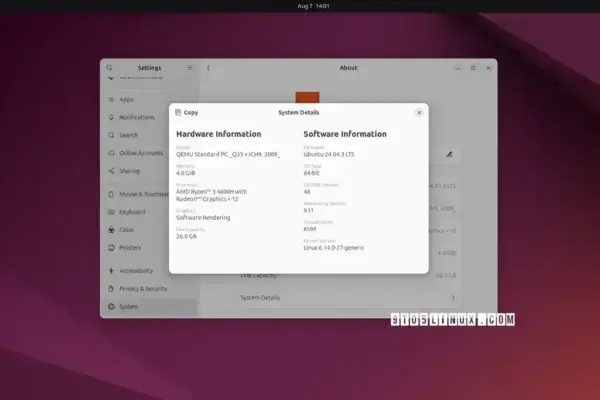The height and width of the screenshot is (400, 600).
Task: Click the pencil edit icon for device name
Action: tap(449, 154)
